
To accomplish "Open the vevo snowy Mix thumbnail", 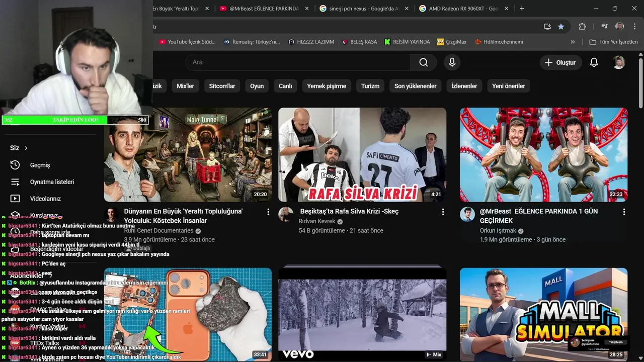I will coord(362,315).
